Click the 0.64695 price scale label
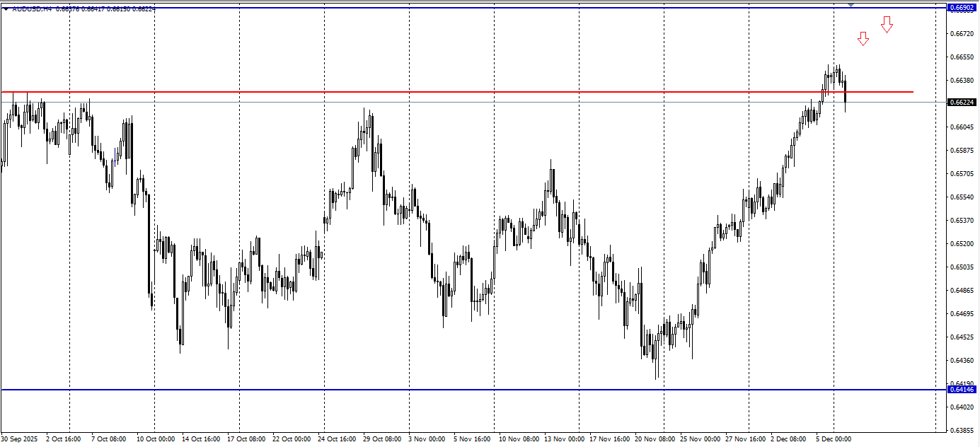980x447 pixels. (x=963, y=313)
